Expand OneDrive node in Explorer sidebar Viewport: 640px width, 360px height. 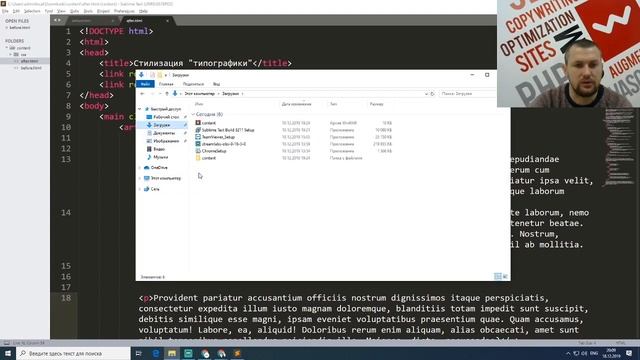pyautogui.click(x=140, y=168)
